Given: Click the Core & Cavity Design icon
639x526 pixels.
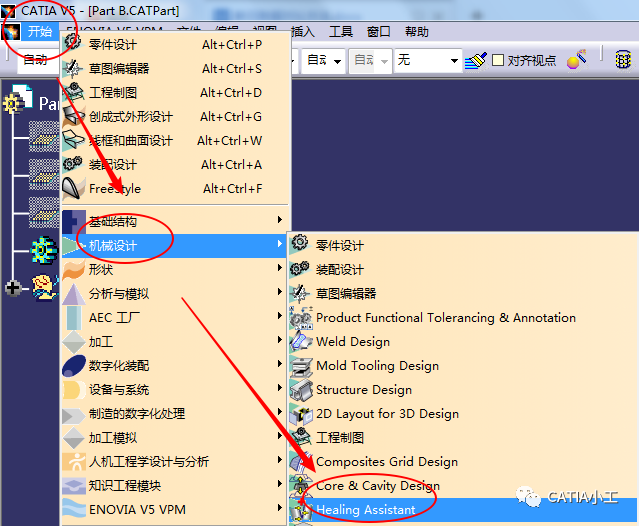Looking at the screenshot, I should point(301,486).
